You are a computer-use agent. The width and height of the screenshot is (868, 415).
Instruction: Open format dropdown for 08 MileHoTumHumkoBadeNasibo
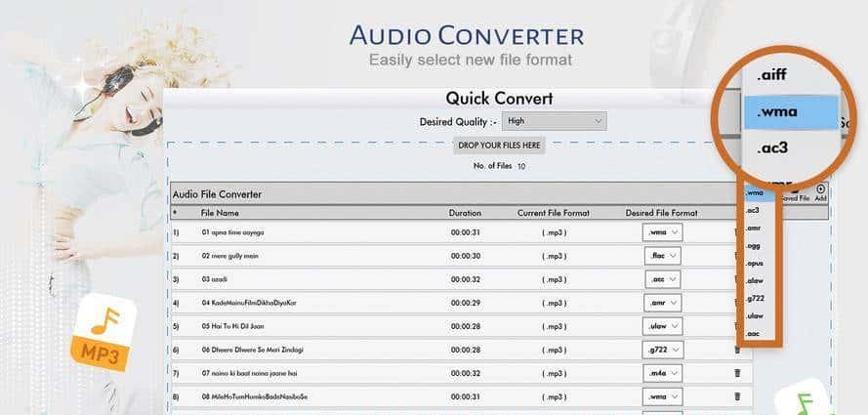click(663, 396)
